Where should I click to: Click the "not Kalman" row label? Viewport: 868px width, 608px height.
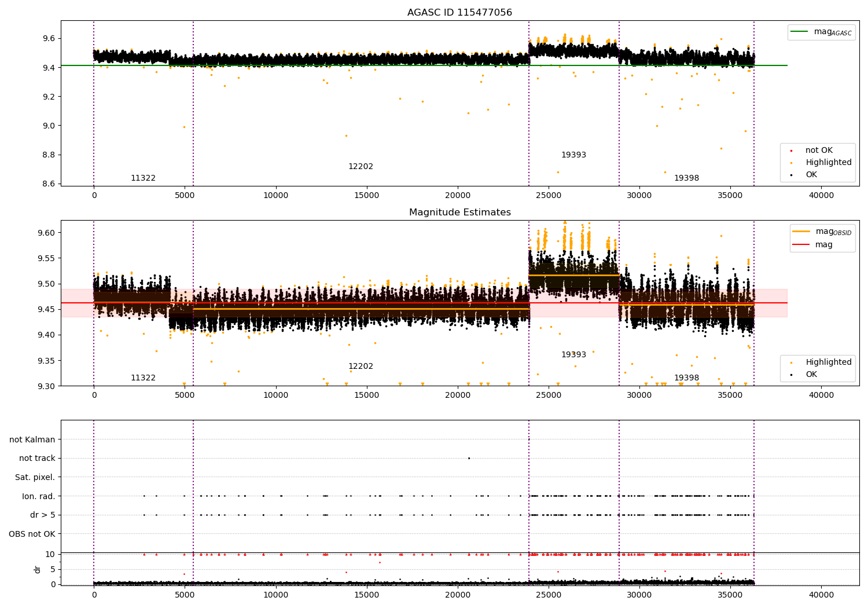(32, 439)
